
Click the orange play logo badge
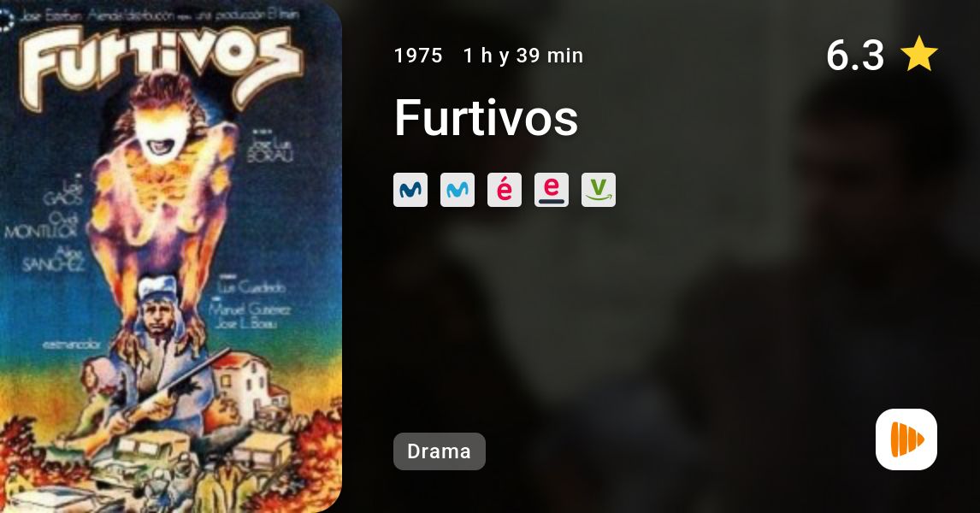(x=906, y=439)
